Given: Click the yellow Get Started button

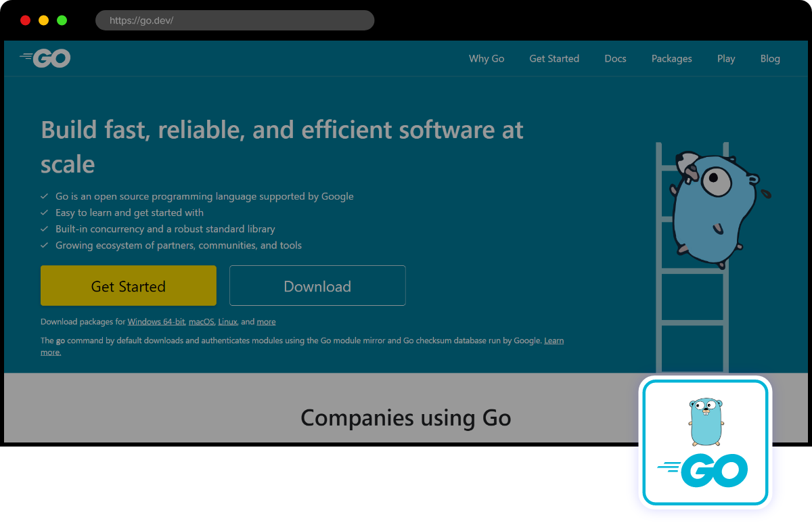Looking at the screenshot, I should click(x=129, y=286).
